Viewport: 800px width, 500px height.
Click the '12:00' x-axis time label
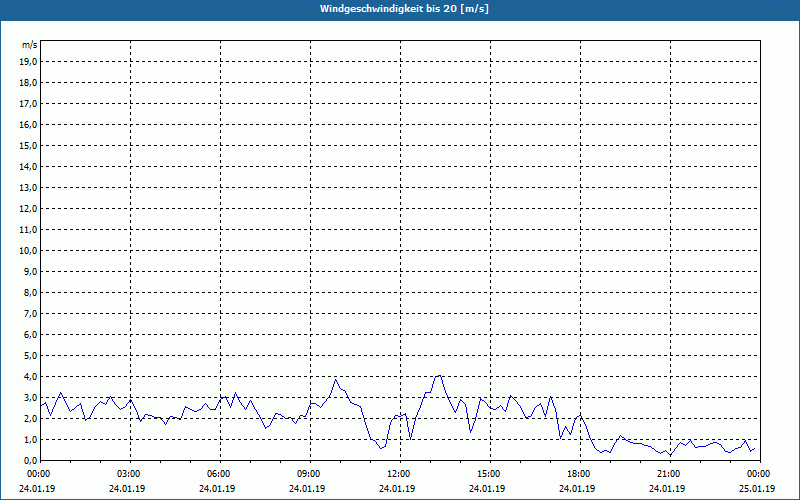[x=397, y=474]
